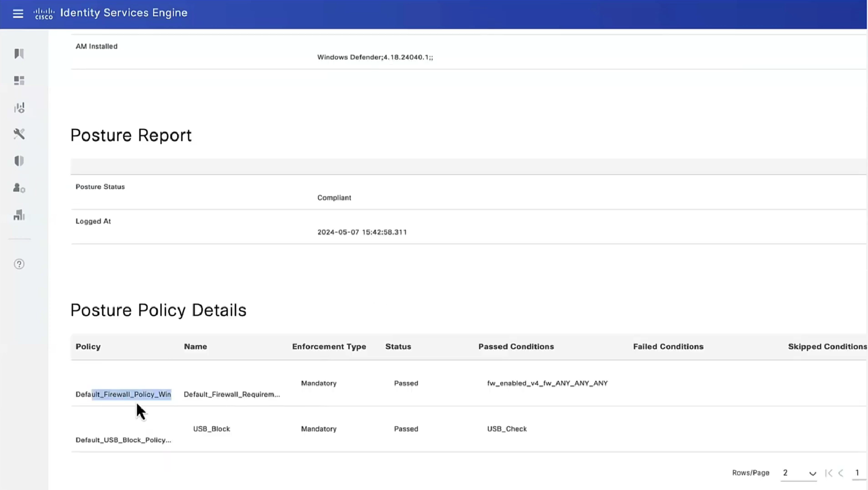The width and height of the screenshot is (868, 490).
Task: Open the Administration user-gear sidebar icon
Action: (x=19, y=188)
